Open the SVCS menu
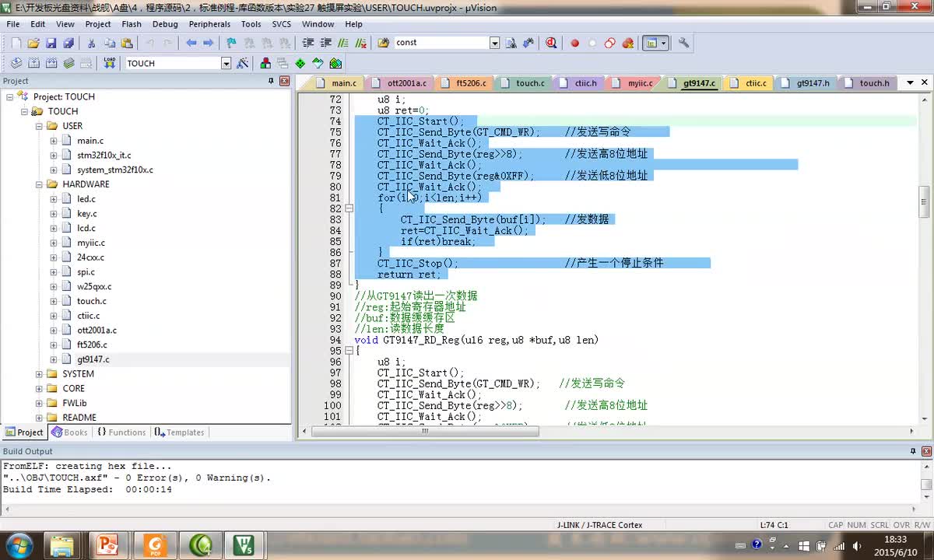This screenshot has width=934, height=560. tap(281, 24)
